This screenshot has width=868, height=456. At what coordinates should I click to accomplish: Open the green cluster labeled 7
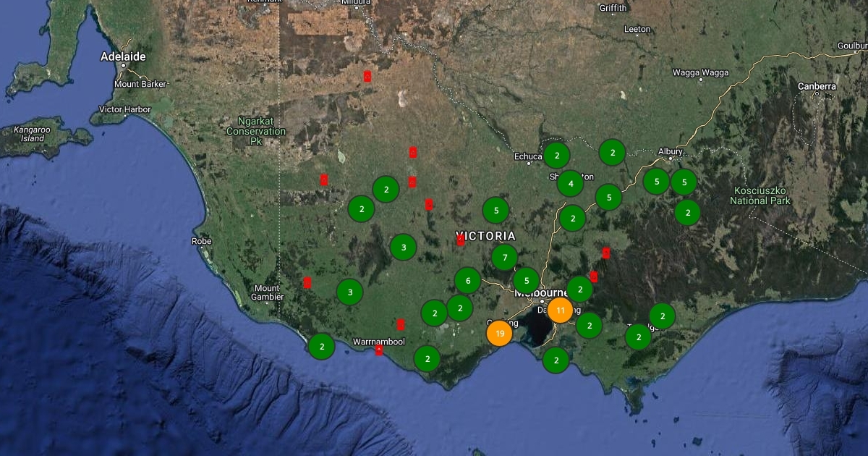(504, 257)
